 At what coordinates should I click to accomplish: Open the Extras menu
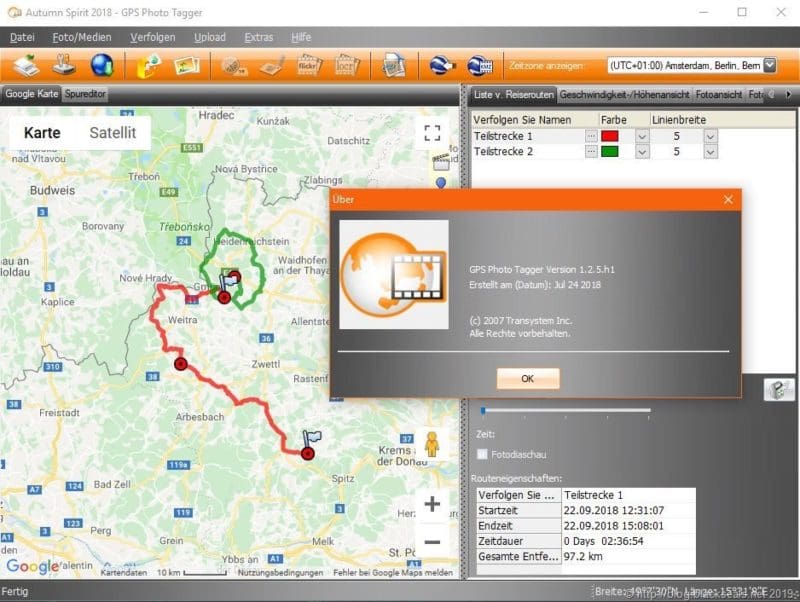(x=259, y=37)
